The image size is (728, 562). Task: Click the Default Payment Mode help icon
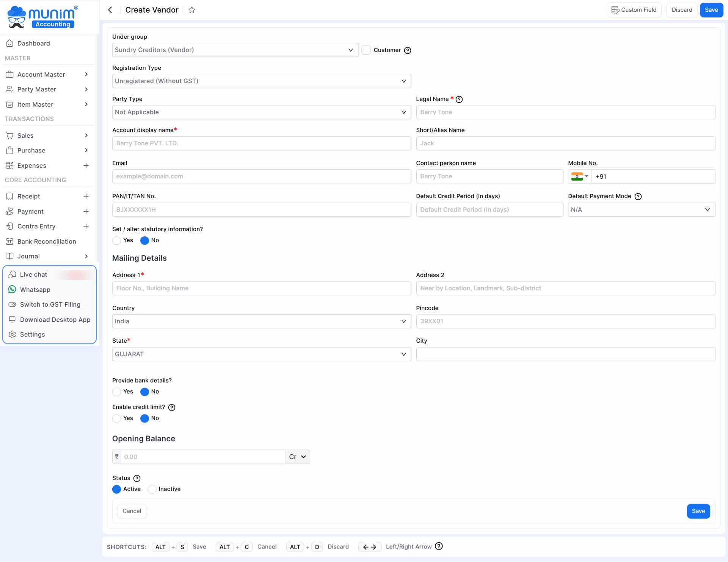[x=638, y=197]
